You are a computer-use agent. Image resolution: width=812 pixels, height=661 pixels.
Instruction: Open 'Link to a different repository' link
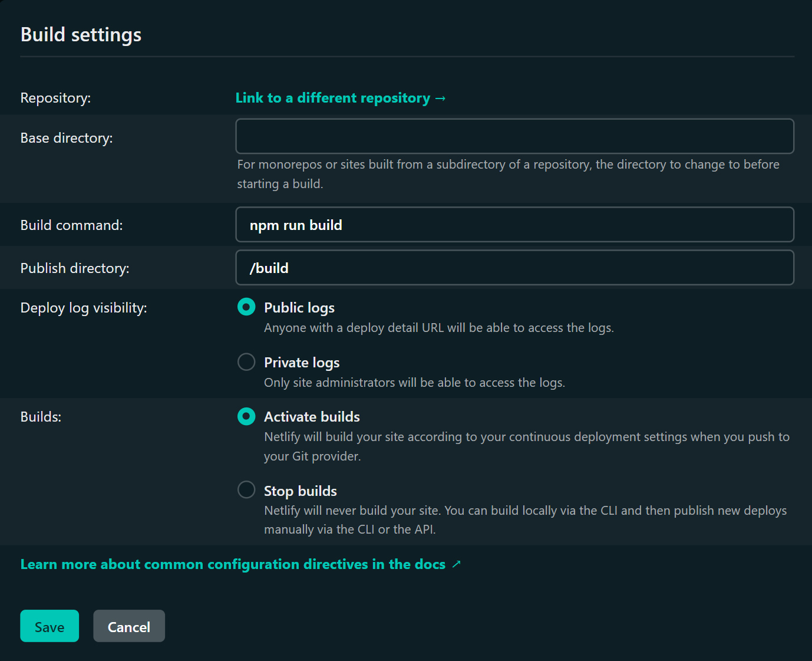333,98
